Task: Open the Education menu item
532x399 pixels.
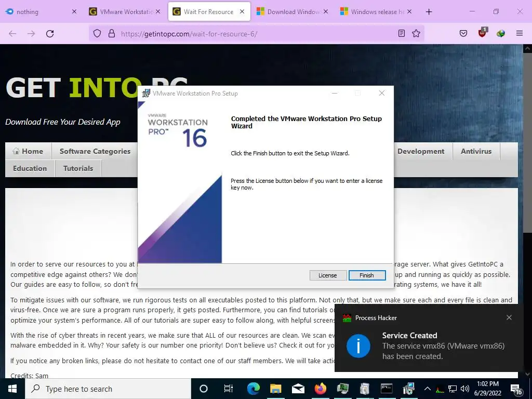Action: 30,169
